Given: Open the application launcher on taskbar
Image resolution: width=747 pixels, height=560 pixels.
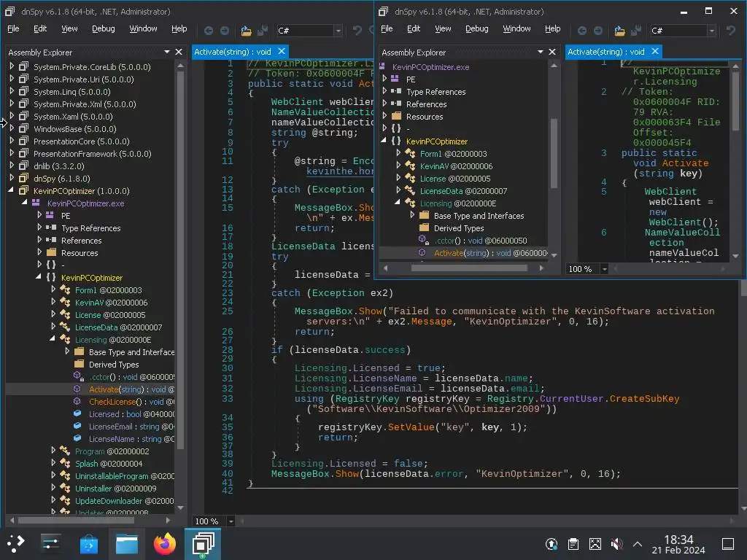Looking at the screenshot, I should (15, 543).
